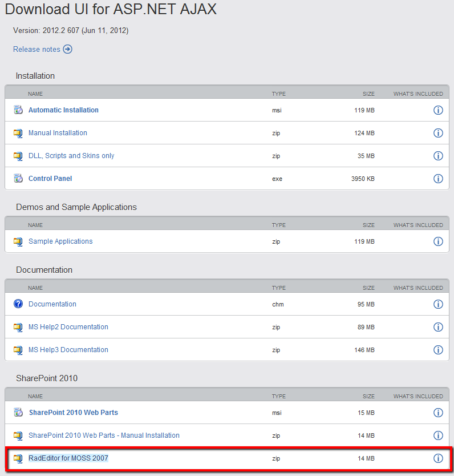Click the Name column header under Installation
Viewport: 454px width, 476px height.
[35, 94]
